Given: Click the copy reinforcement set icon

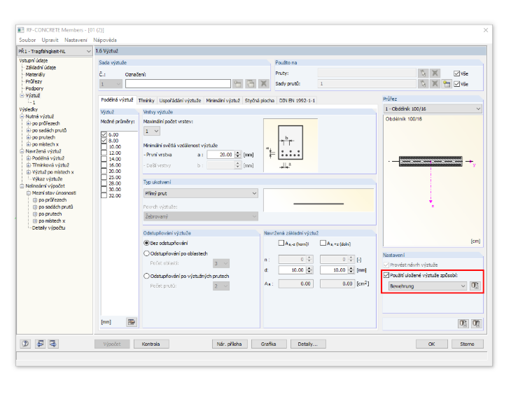Looking at the screenshot, I should pyautogui.click(x=251, y=83).
